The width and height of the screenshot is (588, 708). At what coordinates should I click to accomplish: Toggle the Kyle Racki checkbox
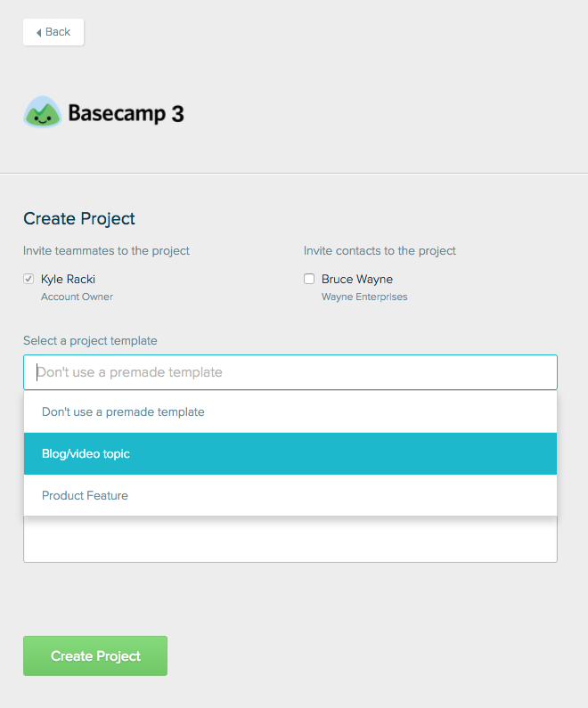coord(29,279)
